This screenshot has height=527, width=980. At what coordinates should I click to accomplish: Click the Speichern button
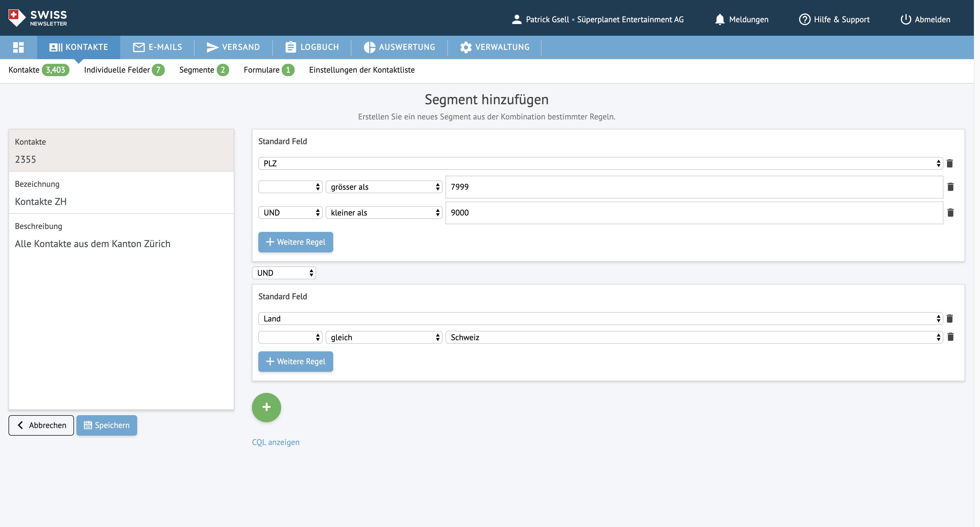click(x=106, y=425)
